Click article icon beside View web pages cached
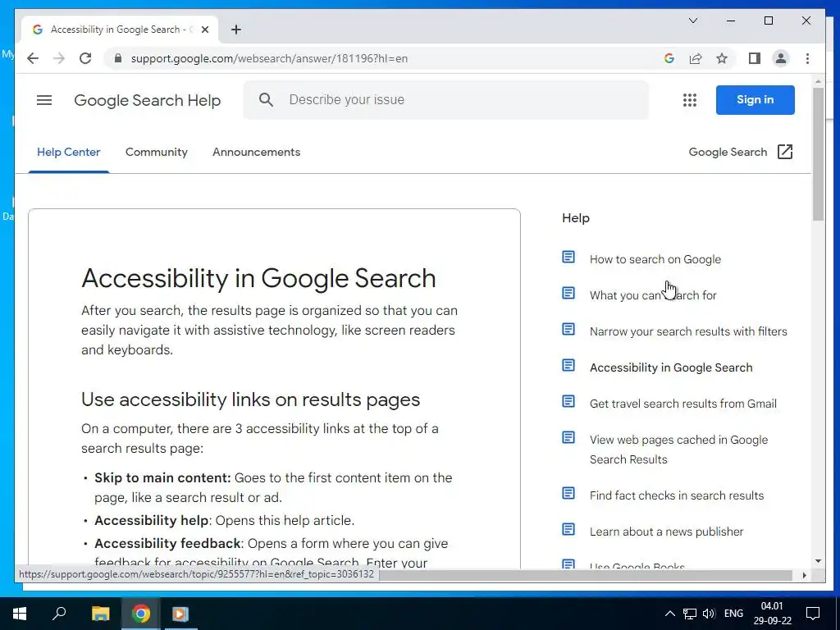840x630 pixels. [x=568, y=438]
